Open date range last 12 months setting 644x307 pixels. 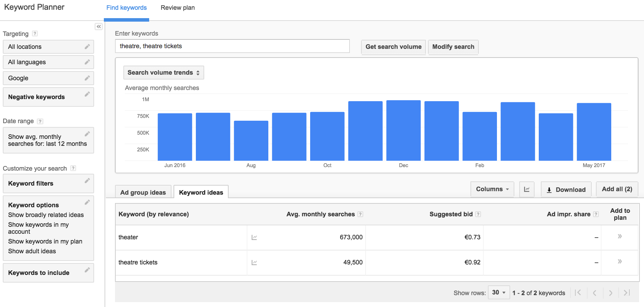[48, 140]
